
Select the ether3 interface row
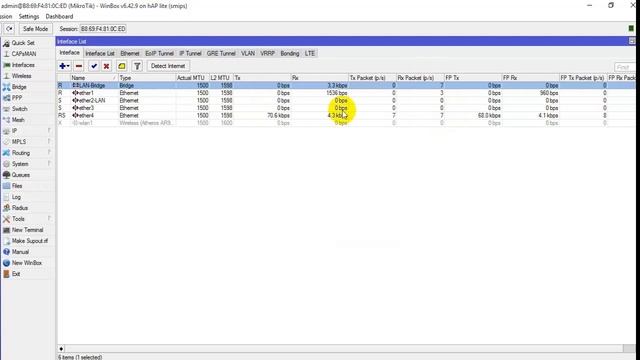[346, 108]
